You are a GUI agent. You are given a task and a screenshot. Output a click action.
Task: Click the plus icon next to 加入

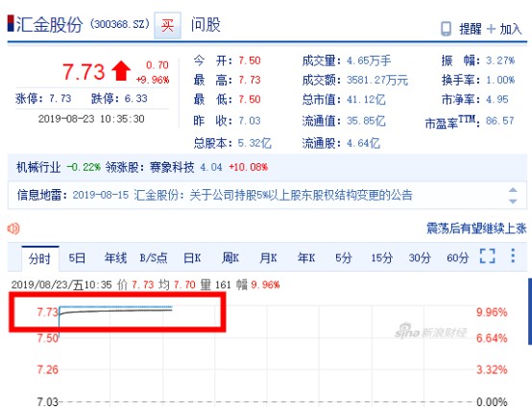[x=491, y=29]
